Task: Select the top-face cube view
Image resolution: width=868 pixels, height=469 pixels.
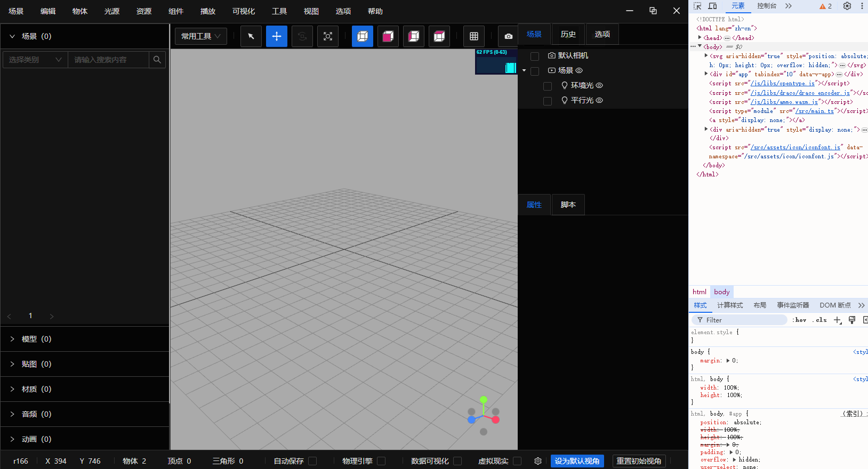Action: [439, 36]
